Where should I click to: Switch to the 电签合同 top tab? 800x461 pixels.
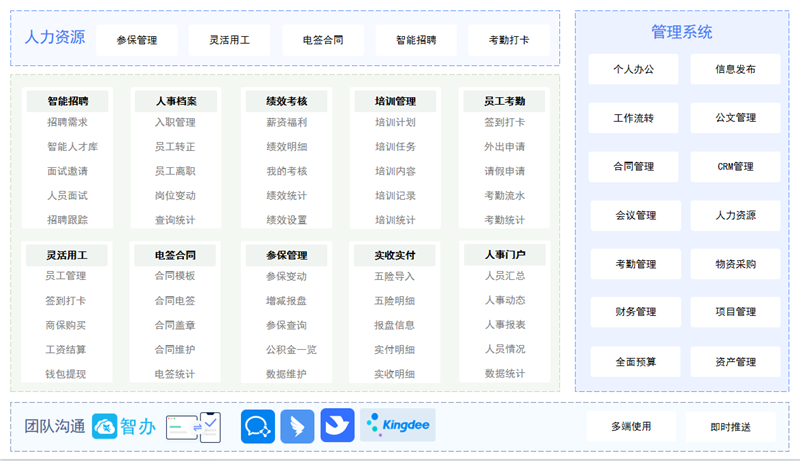(x=323, y=41)
